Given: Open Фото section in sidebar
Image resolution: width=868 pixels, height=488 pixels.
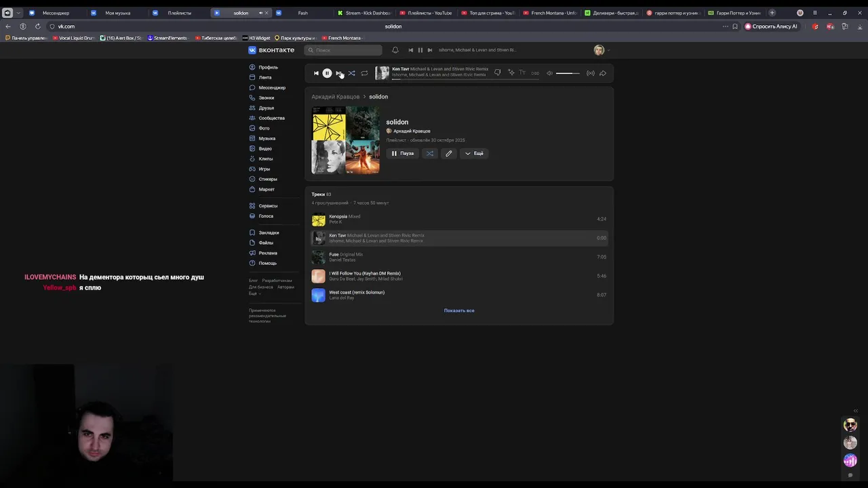Looking at the screenshot, I should [264, 128].
